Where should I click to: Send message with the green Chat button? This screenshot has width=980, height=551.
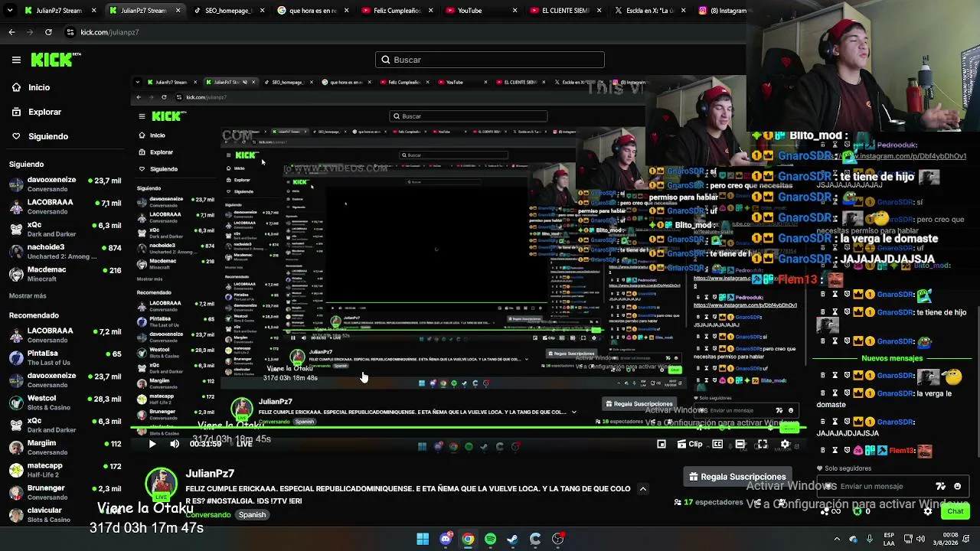pos(955,511)
